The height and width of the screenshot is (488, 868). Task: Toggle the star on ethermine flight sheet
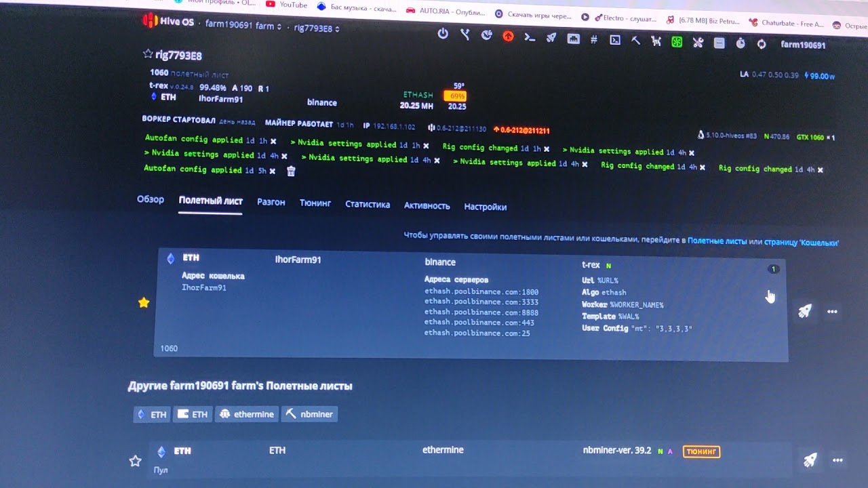pos(135,461)
